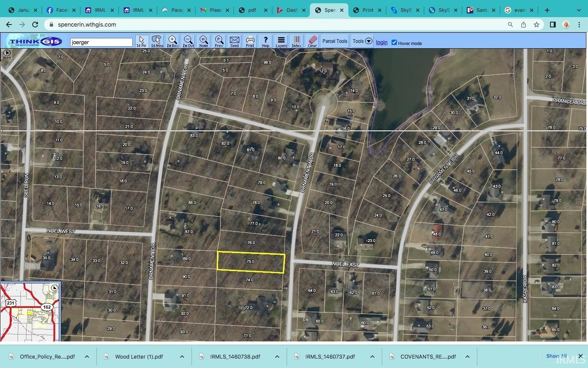Viewport: 588px width, 368px height.
Task: Open the Chrome profile avatar
Action: 566,25
